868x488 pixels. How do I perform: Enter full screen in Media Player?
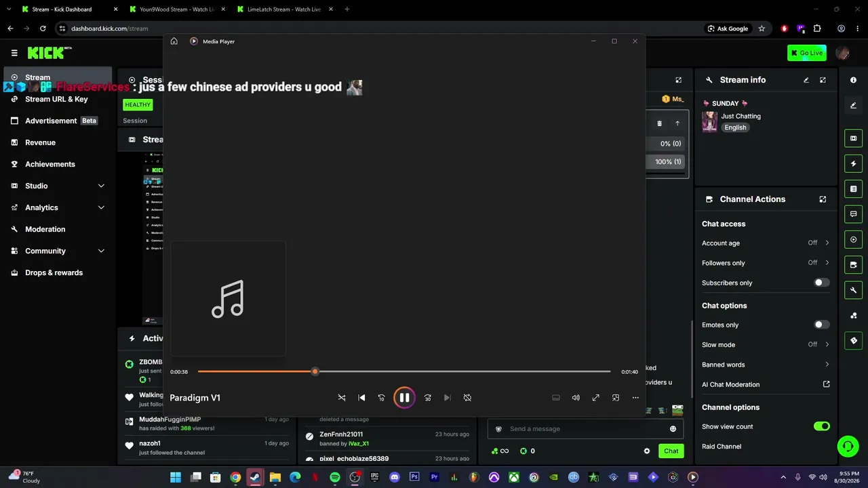click(595, 398)
